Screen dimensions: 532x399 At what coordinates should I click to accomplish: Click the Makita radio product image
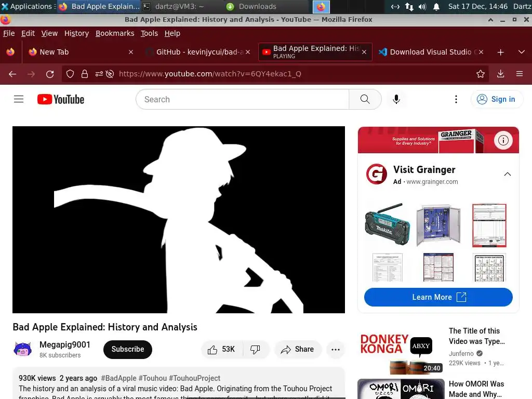388,224
